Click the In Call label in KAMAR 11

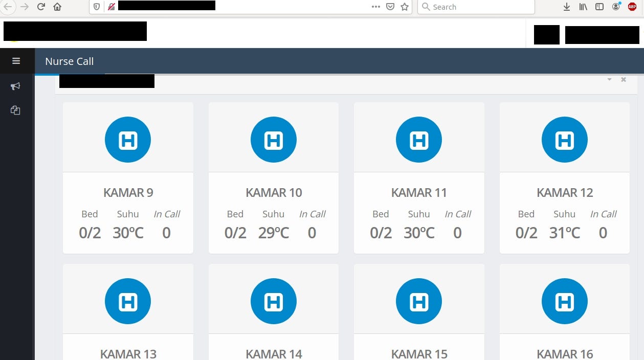[x=458, y=214]
